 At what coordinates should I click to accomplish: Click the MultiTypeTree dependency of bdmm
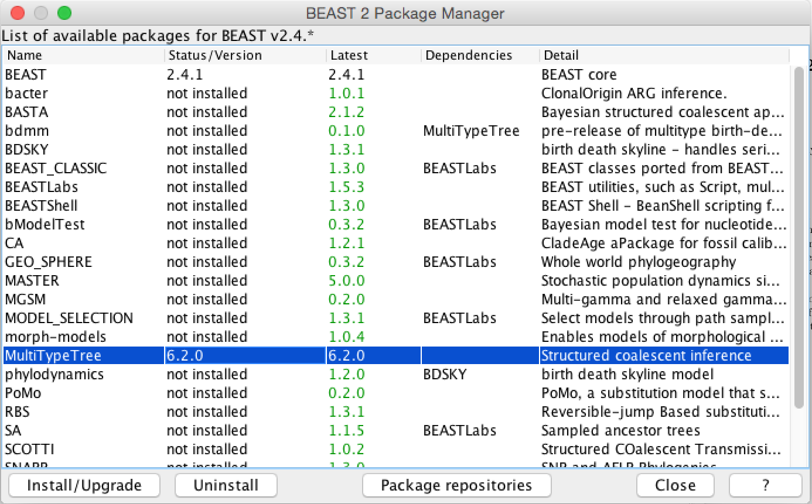472,131
